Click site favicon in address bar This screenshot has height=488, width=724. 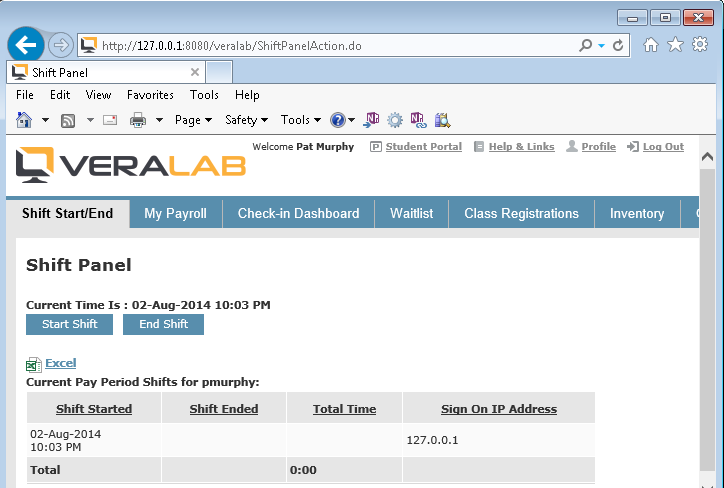click(x=89, y=45)
